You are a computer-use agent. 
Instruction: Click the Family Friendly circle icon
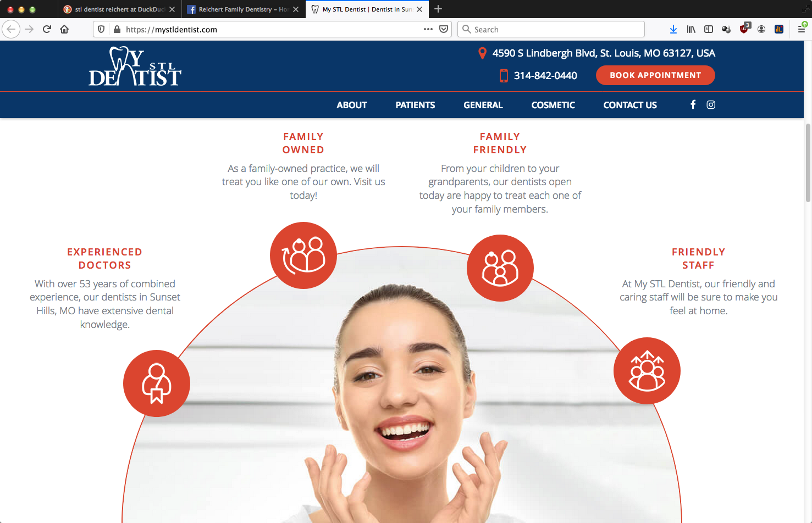[500, 268]
